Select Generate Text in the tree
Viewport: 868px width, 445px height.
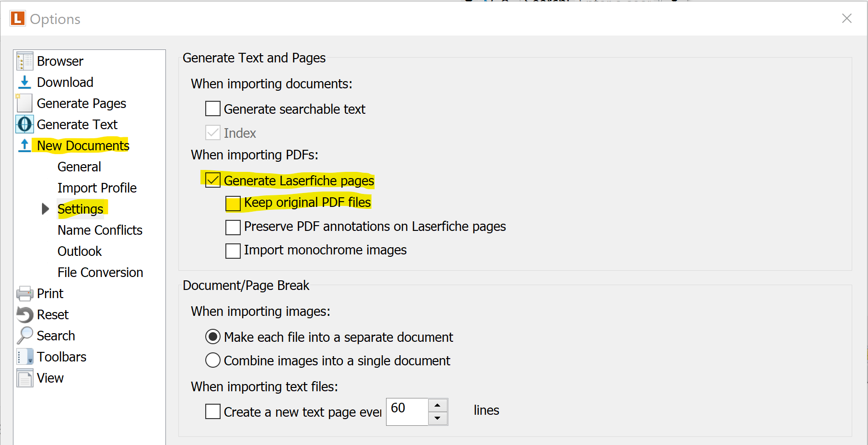(77, 124)
